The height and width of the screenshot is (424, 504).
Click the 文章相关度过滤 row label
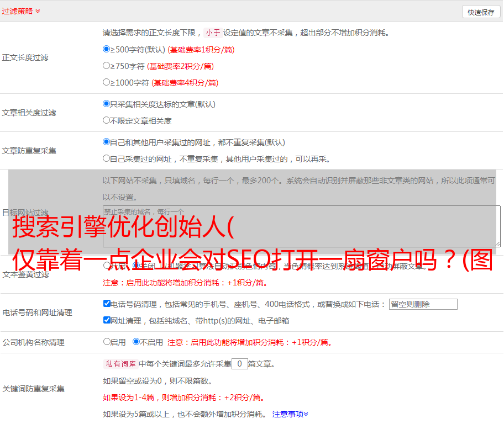[29, 113]
